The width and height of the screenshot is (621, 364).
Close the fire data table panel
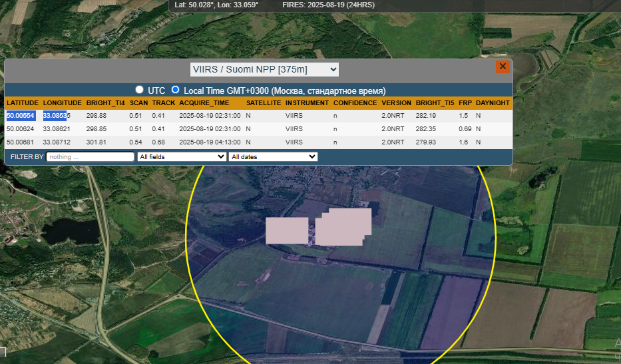[x=503, y=67]
